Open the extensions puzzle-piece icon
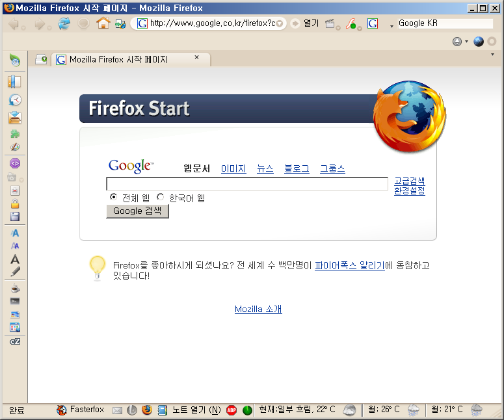This screenshot has height=420, width=504. pos(15,134)
